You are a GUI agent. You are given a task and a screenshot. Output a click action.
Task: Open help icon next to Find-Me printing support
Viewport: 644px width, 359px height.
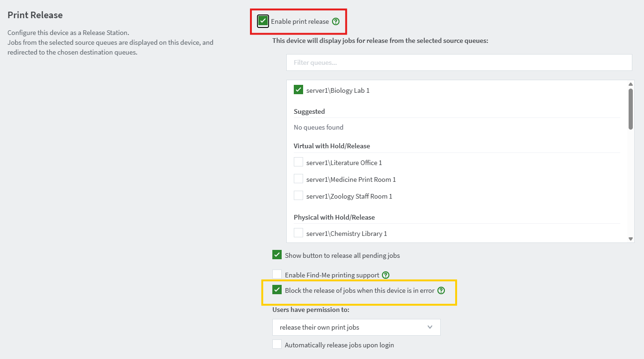tap(386, 275)
